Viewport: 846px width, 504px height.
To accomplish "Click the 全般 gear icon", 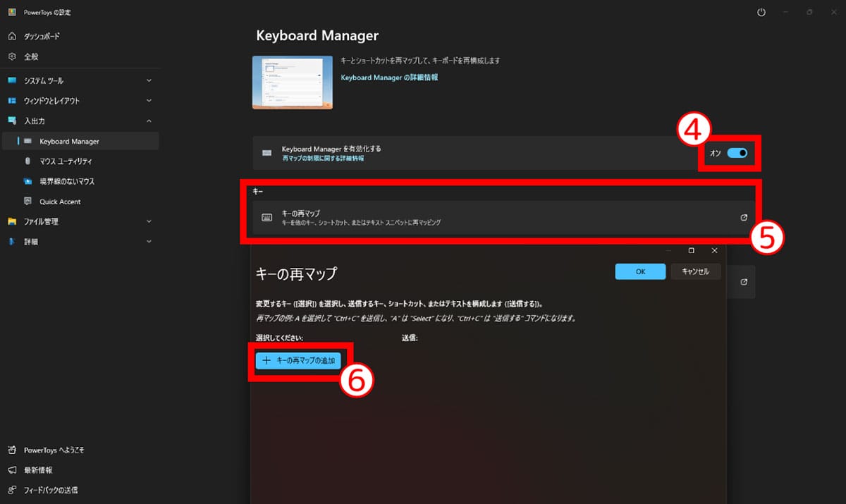I will [x=12, y=56].
